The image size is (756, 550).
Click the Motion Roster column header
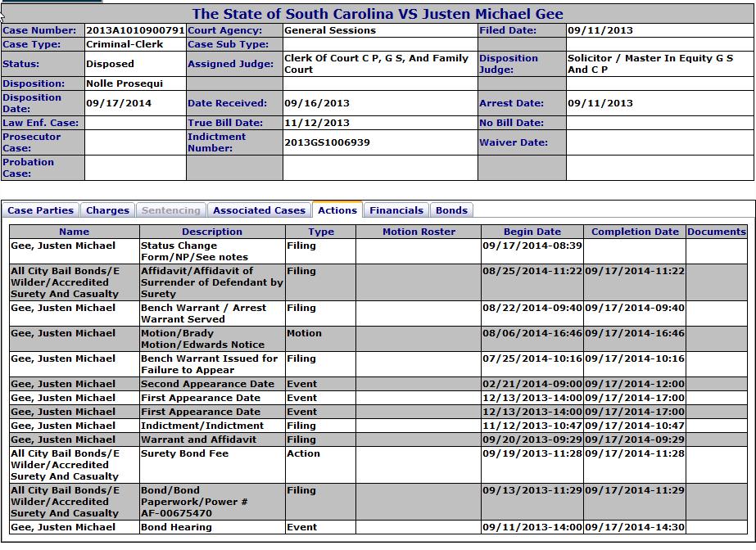point(419,232)
